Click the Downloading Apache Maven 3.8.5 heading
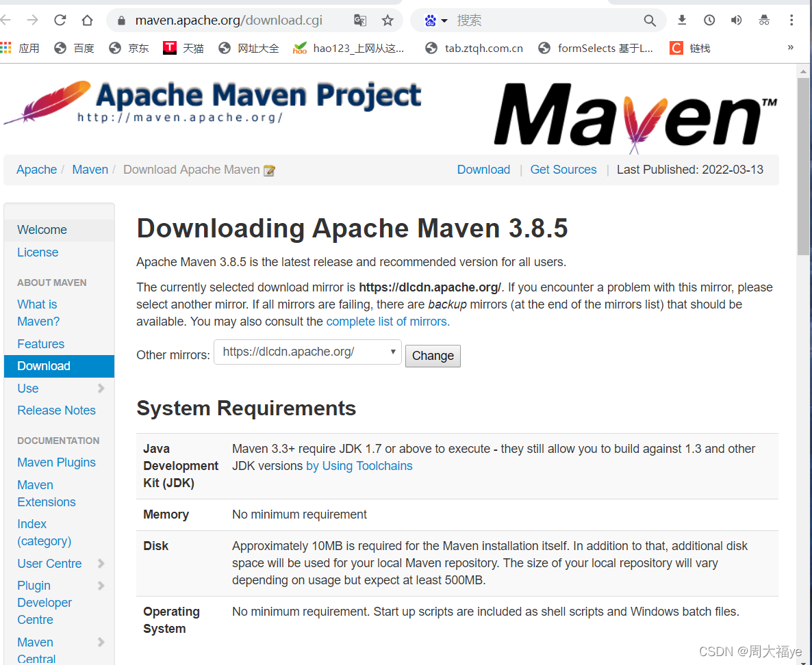The height and width of the screenshot is (665, 812). [x=352, y=229]
